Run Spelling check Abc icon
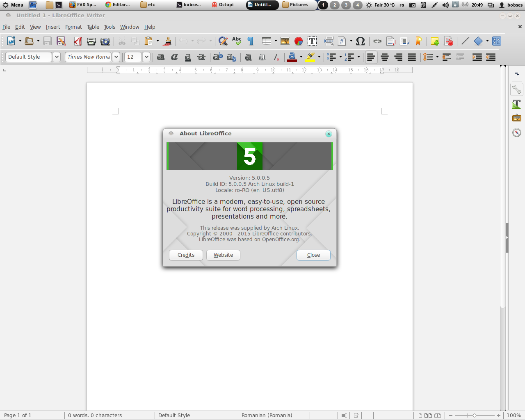Viewport: 525px width, 420px height. 237,41
